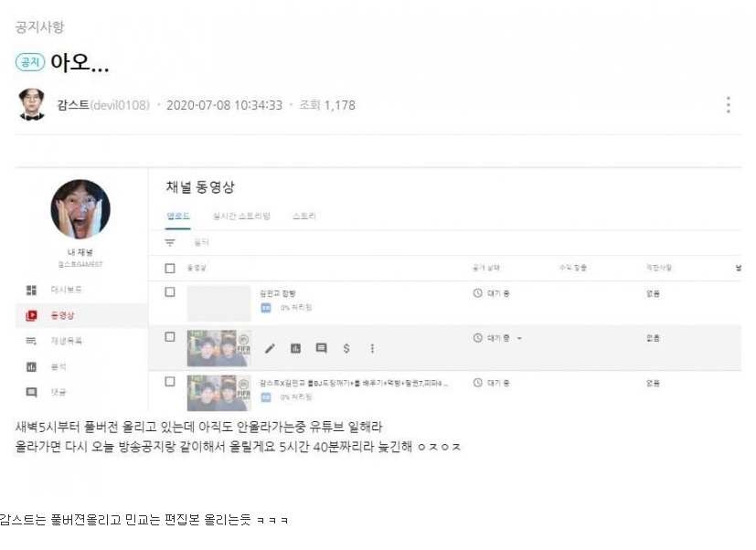The height and width of the screenshot is (550, 756).
Task: Click the 공지 badge next to title
Action: [30, 62]
